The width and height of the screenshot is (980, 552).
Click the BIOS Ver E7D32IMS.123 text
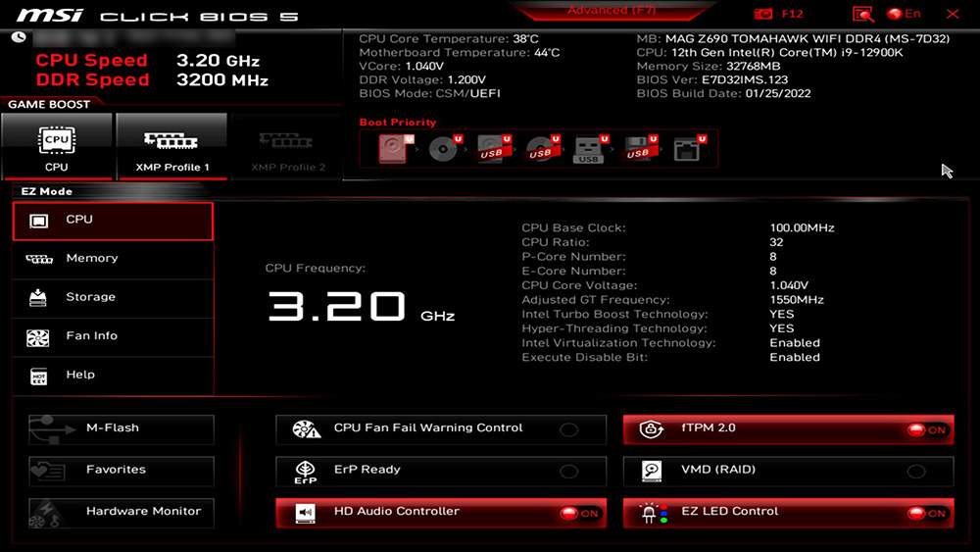pyautogui.click(x=711, y=80)
